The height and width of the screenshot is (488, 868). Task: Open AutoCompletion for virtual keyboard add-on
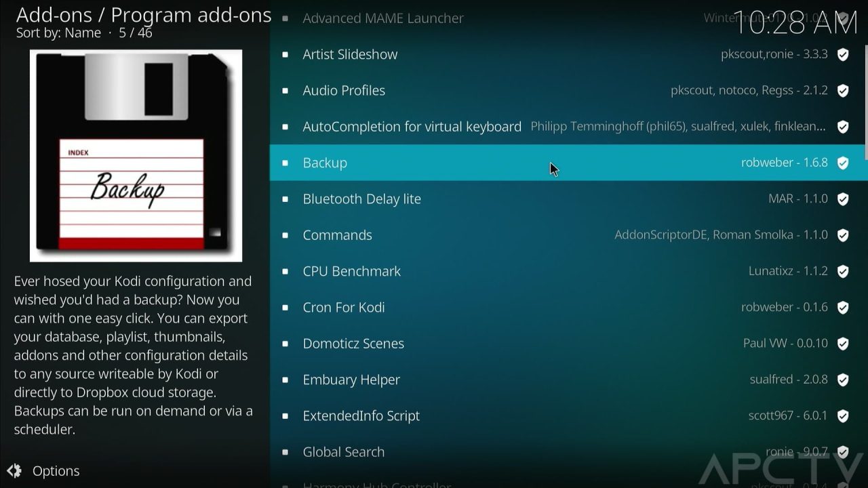click(x=567, y=127)
